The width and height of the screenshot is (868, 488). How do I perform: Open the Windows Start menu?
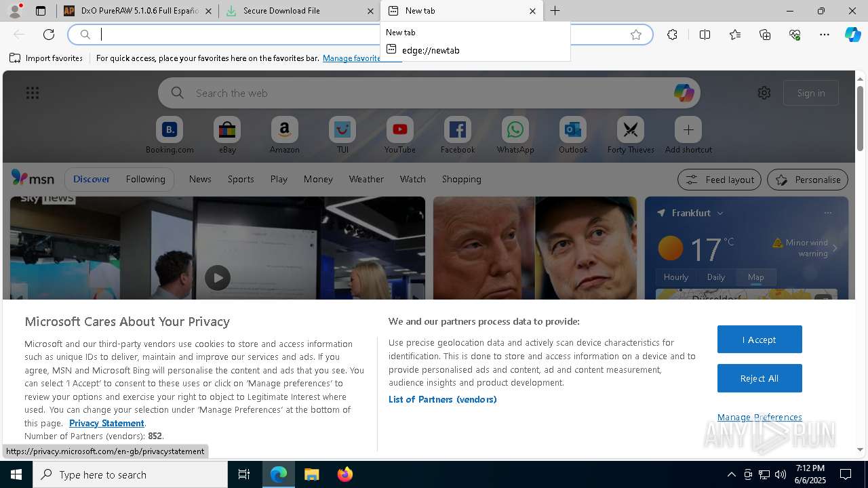pos(16,474)
